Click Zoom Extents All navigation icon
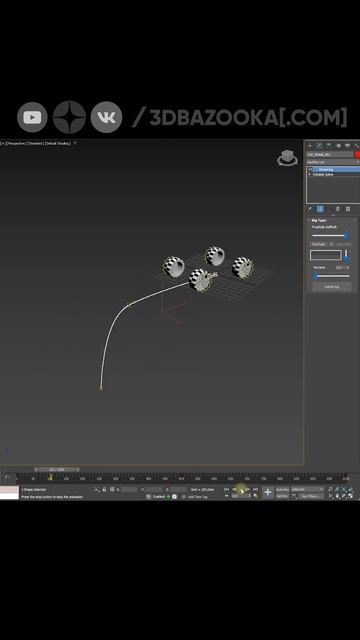 351,489
